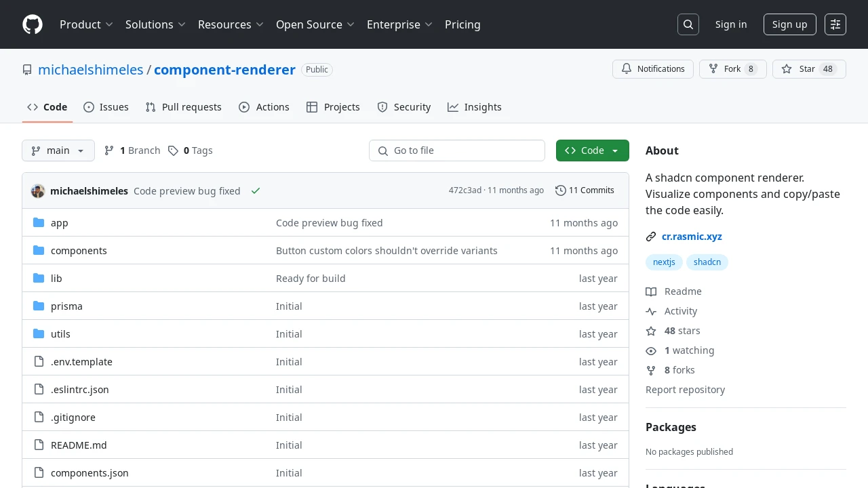Click the Sign up button
The image size is (868, 488).
790,24
